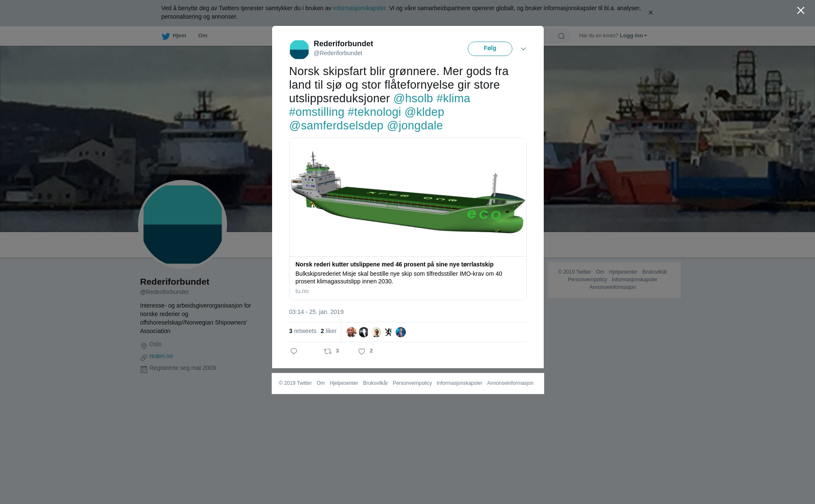Screen dimensions: 815x504
Task: Like the tweet with heart icon
Action: click(x=362, y=351)
